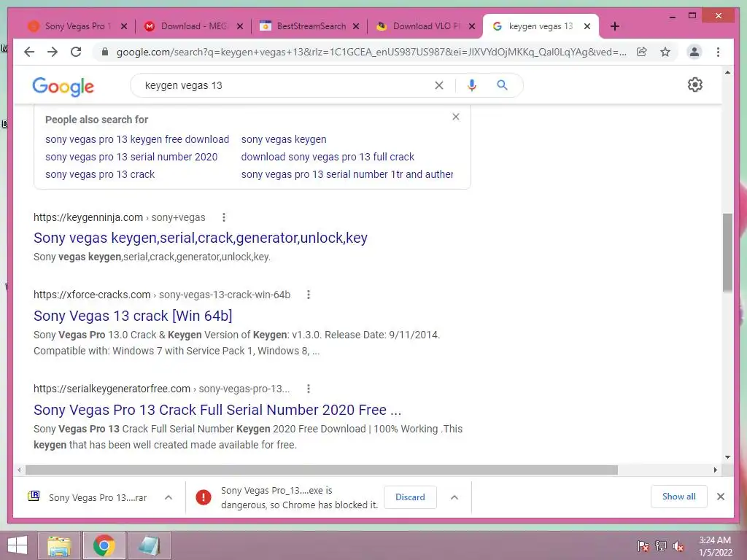
Task: Submit search with the magnifier icon
Action: pyautogui.click(x=502, y=85)
